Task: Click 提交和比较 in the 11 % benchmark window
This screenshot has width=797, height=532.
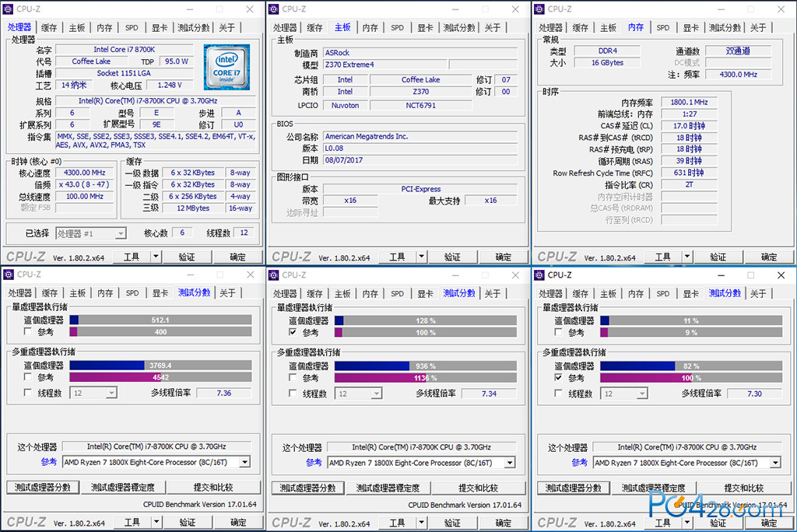Action: coord(743,488)
